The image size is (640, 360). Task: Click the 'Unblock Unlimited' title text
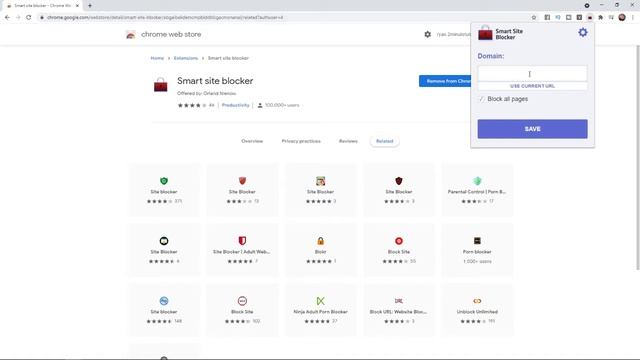(x=477, y=312)
